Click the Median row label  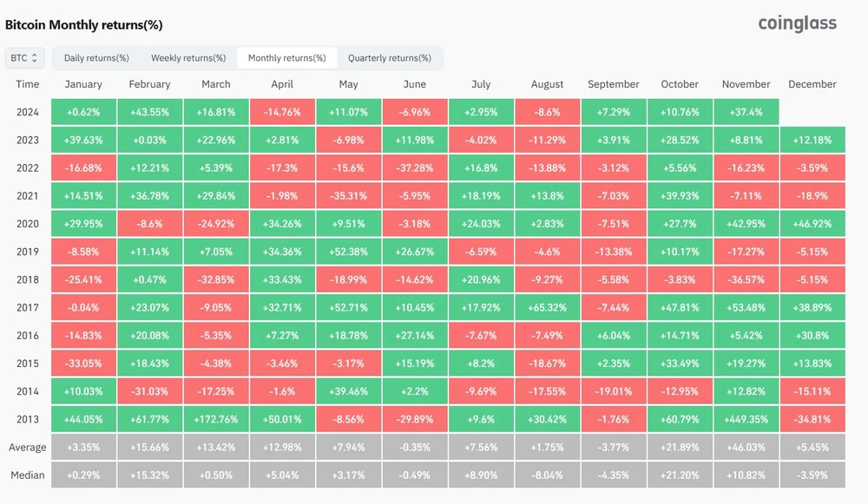pos(27,475)
